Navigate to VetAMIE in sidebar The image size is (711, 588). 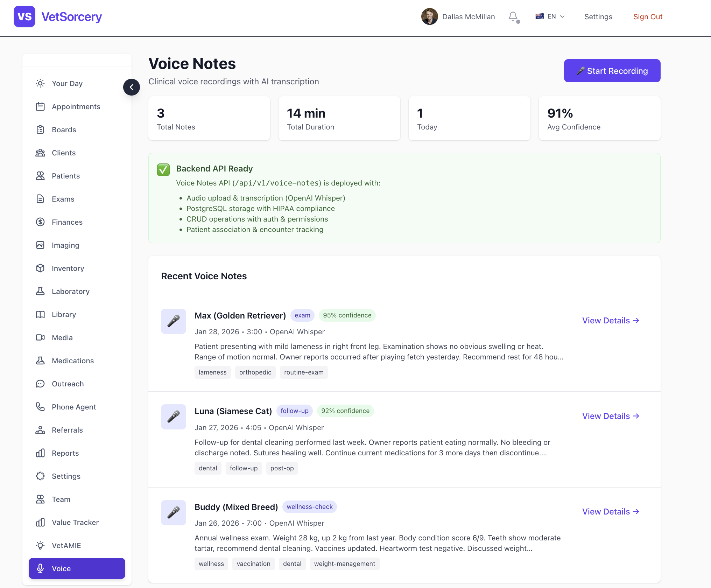(66, 545)
